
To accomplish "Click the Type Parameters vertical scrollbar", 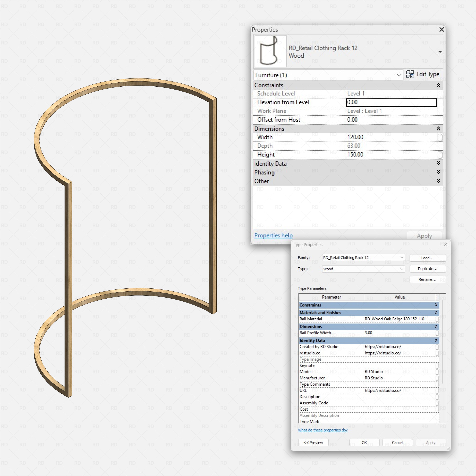I will pyautogui.click(x=443, y=342).
